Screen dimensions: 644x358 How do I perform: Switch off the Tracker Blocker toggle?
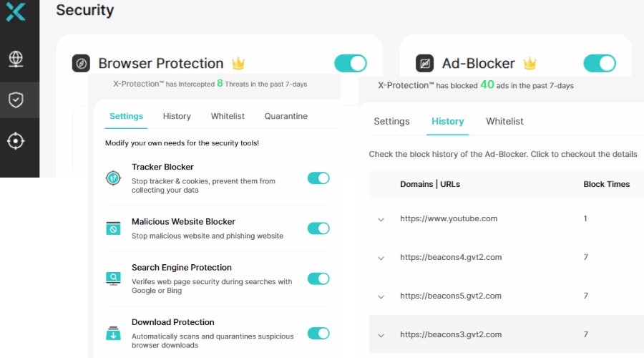[318, 178]
